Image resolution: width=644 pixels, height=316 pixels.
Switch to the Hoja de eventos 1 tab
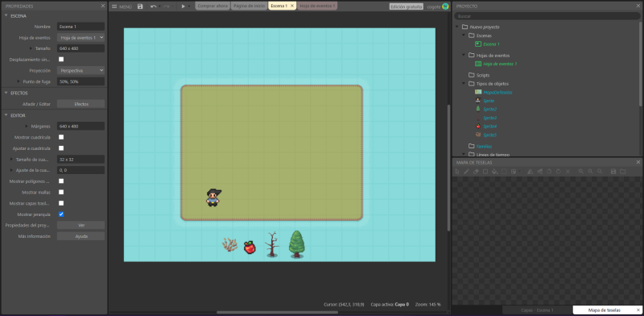point(317,6)
